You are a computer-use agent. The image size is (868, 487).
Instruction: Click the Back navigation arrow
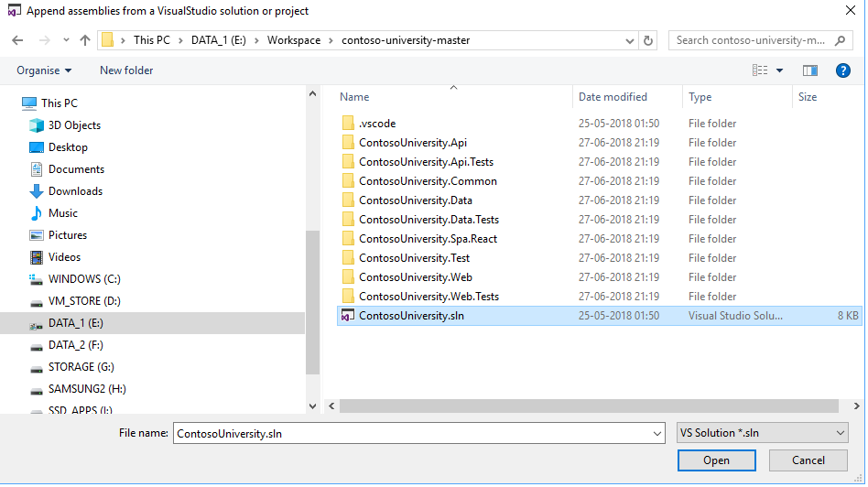click(17, 40)
